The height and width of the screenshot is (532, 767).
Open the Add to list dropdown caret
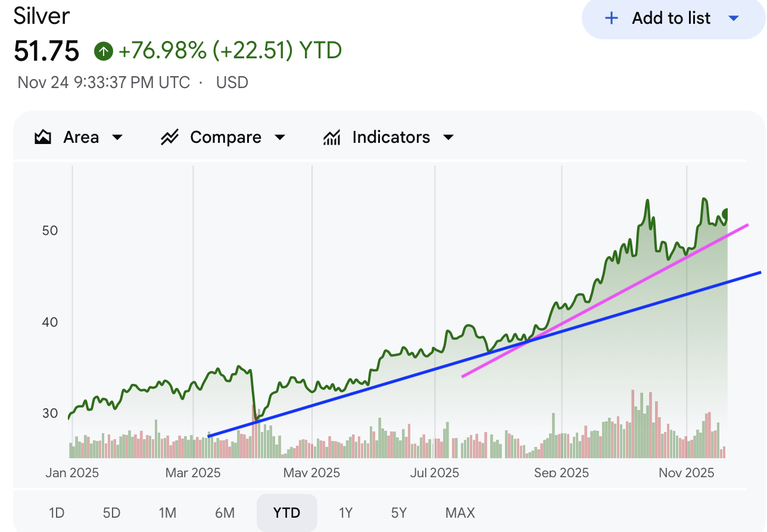point(734,18)
